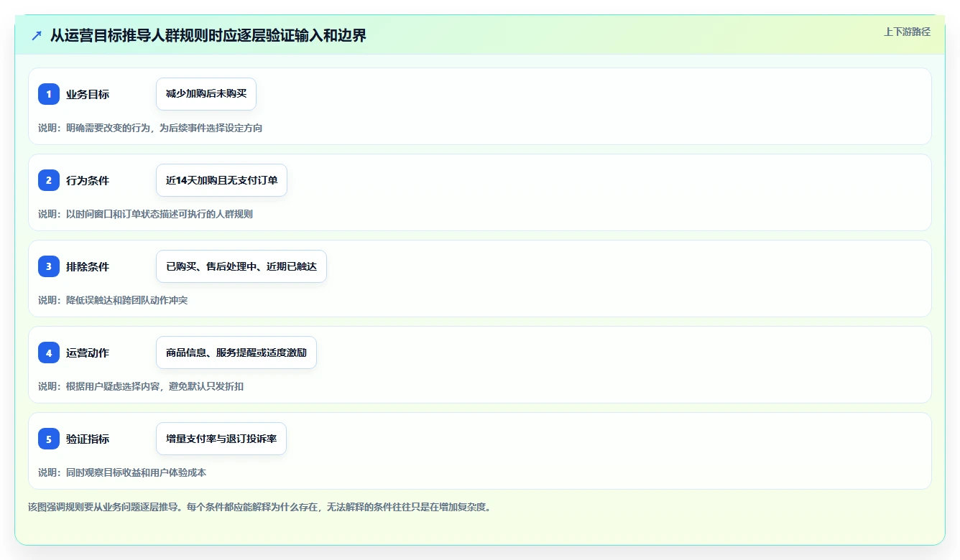Screen dimensions: 960x560
Task: Select the 近14天加购且无支付订单 chip
Action: [221, 180]
